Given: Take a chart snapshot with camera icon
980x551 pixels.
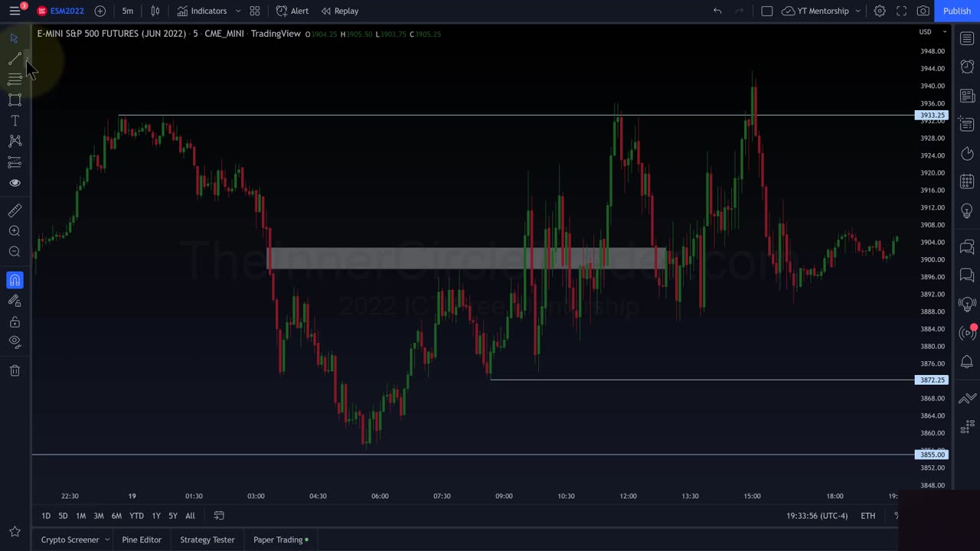Looking at the screenshot, I should tap(923, 11).
